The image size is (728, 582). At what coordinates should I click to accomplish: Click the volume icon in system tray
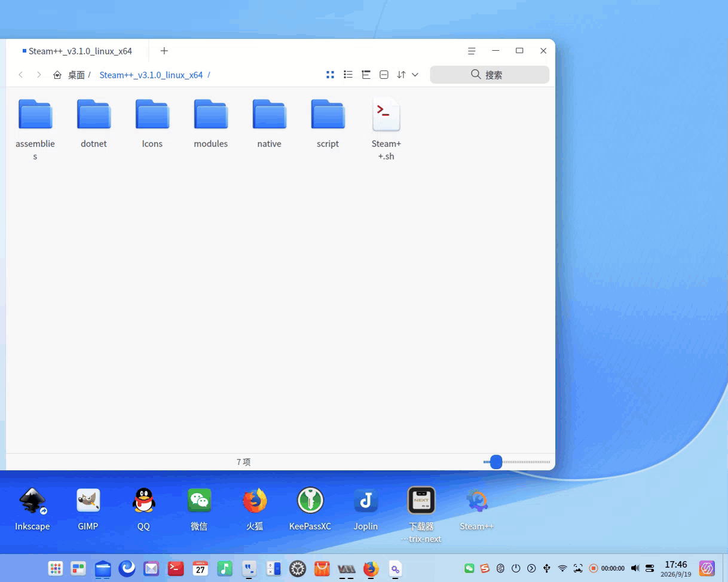[635, 568]
